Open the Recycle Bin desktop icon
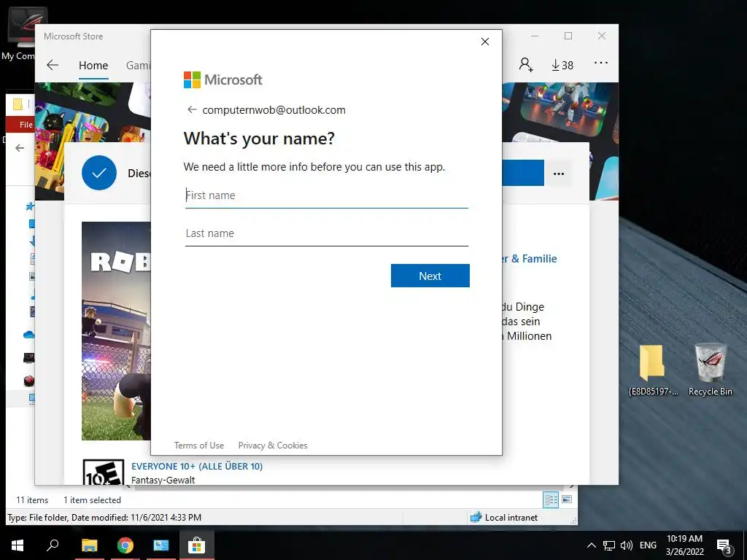This screenshot has width=747, height=560. click(711, 370)
